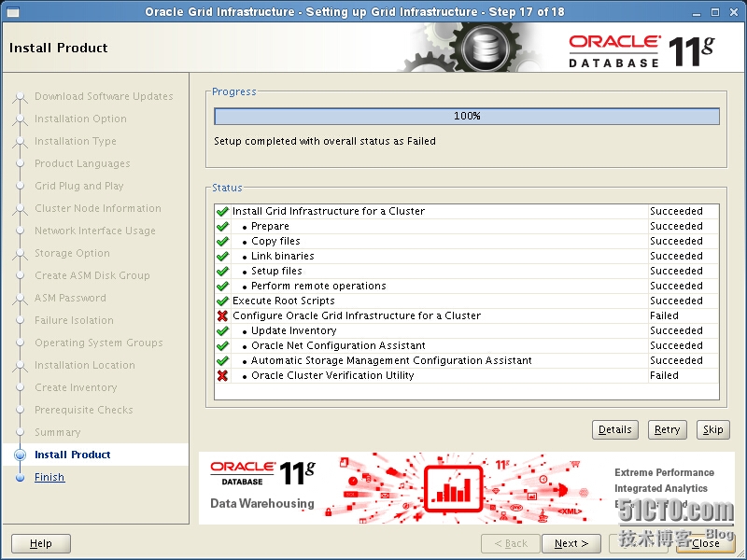Screen dimensions: 747x560
Task: Select Installation Type step
Action: coord(76,141)
